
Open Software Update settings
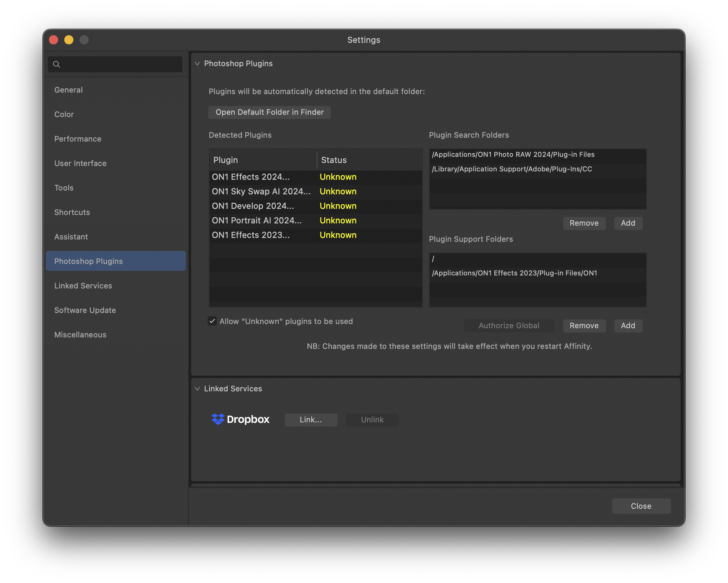115,310
